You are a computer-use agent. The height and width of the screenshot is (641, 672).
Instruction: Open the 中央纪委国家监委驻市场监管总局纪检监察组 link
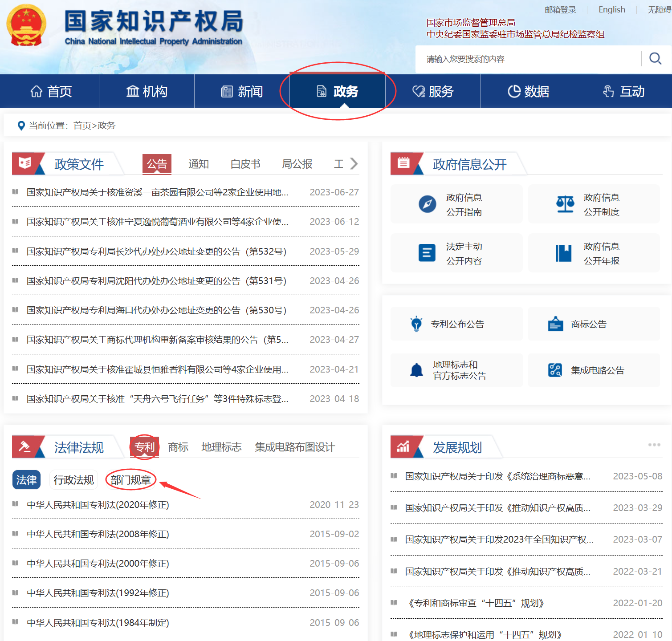coord(515,34)
